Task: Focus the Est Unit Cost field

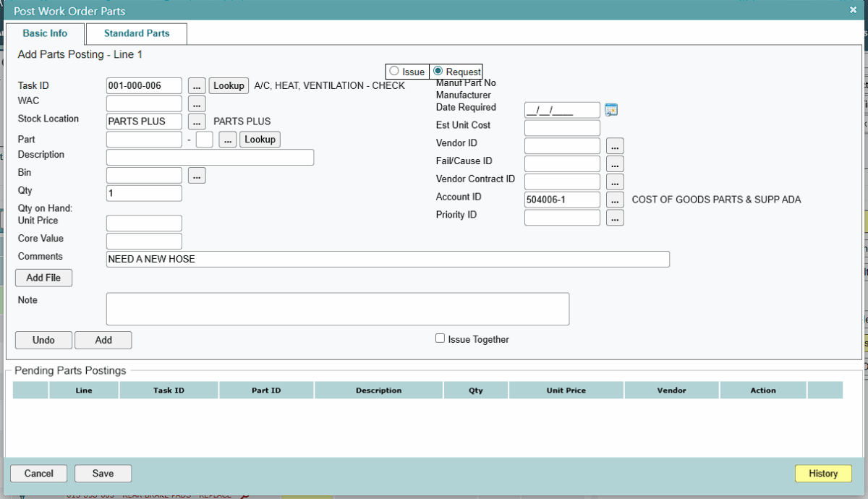Action: click(x=562, y=128)
